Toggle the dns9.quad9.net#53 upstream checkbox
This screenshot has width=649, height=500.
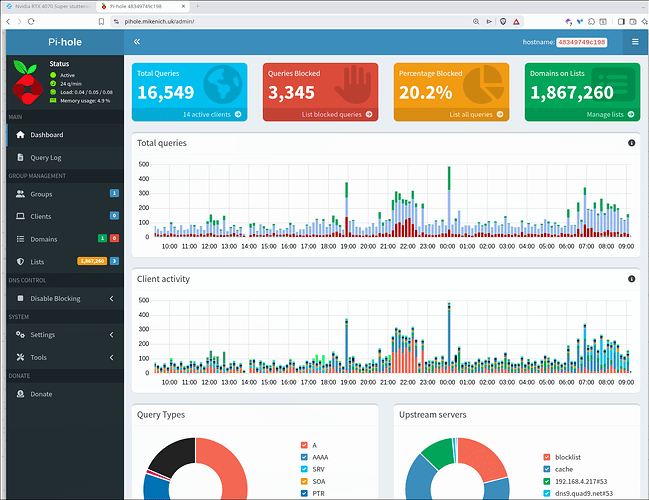tap(547, 493)
